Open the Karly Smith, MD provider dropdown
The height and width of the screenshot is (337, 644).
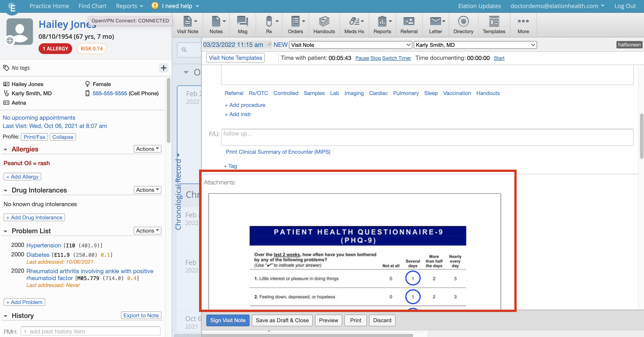pyautogui.click(x=475, y=45)
